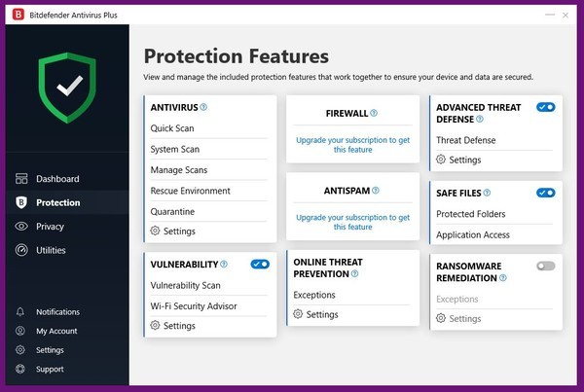Select Protection in the sidebar

coord(67,202)
